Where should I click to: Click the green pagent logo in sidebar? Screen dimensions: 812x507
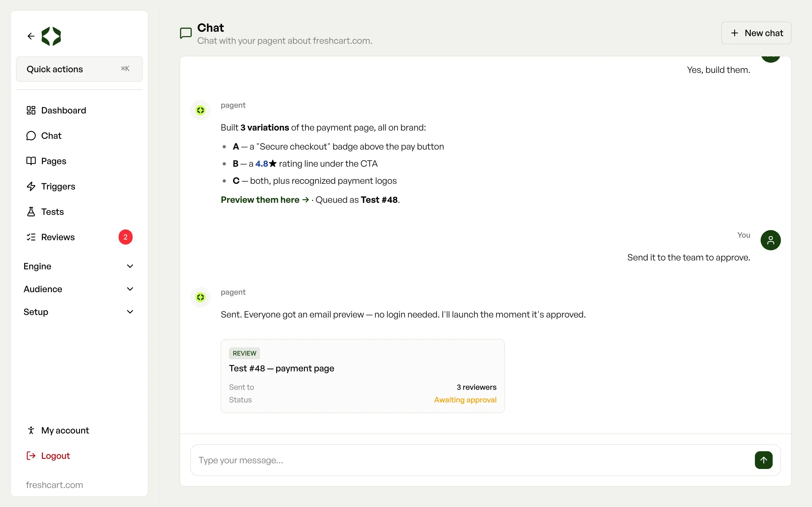tap(51, 36)
